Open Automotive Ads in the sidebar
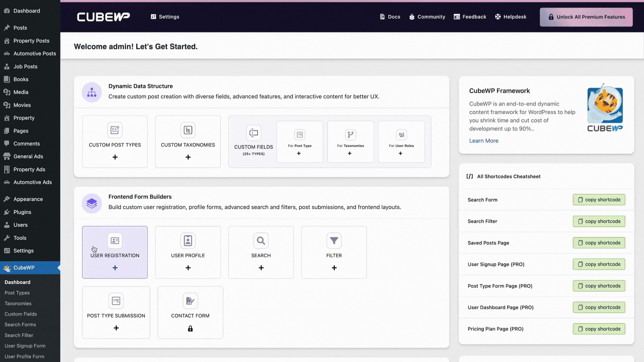 point(30,182)
